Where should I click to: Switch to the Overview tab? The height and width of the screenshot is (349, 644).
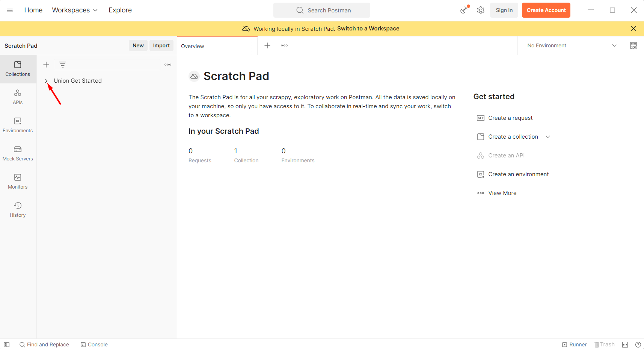pos(193,46)
